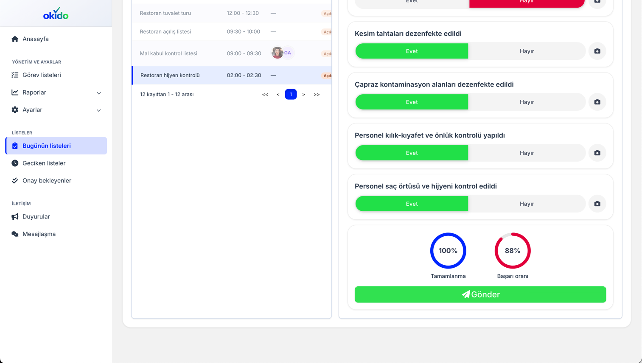Click the Mesajlaşma chat icon
Viewport: 642px width, 364px height.
pyautogui.click(x=15, y=234)
